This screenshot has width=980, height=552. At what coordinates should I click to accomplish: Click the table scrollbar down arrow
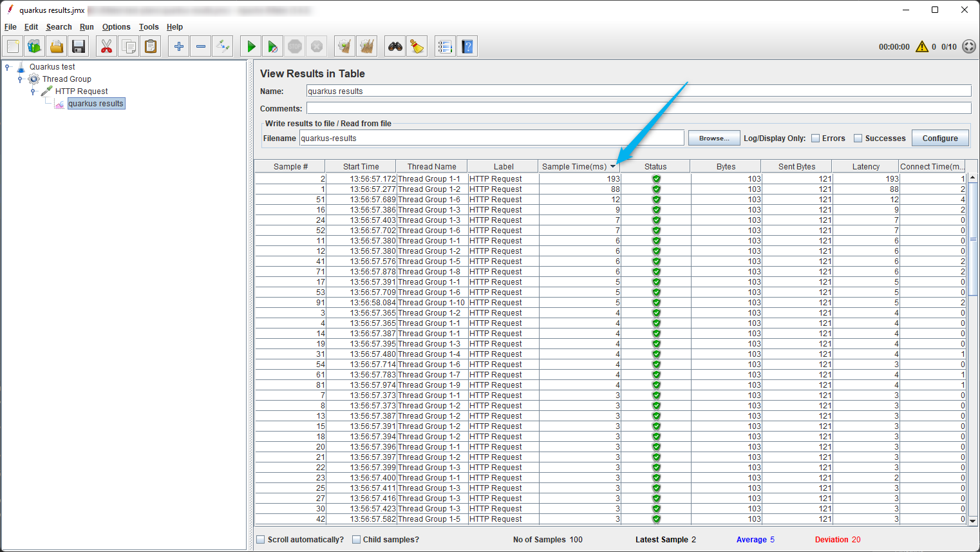[x=973, y=521]
